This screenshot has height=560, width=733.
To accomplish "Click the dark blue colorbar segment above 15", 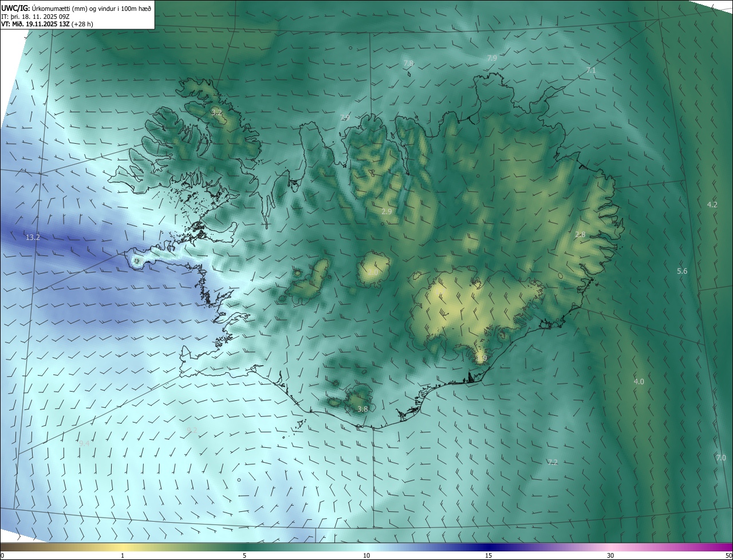I will [488, 547].
